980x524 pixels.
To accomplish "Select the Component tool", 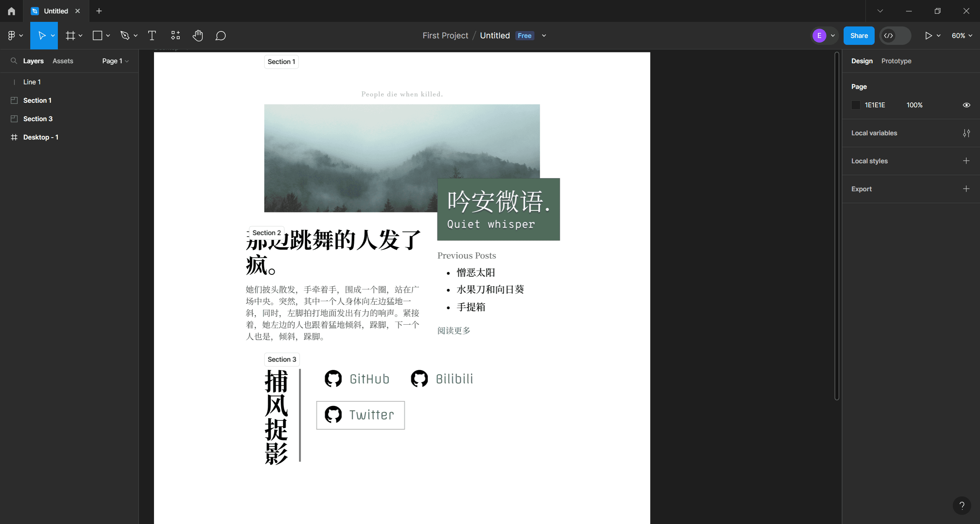I will coord(175,36).
